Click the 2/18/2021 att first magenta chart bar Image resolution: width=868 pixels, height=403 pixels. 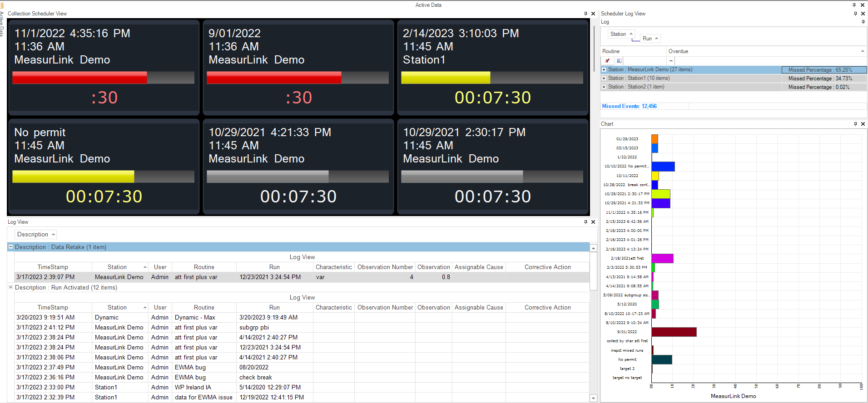pos(662,258)
